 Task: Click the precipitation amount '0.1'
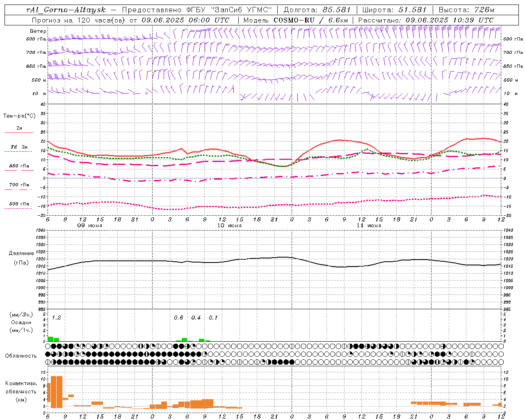pos(213,318)
